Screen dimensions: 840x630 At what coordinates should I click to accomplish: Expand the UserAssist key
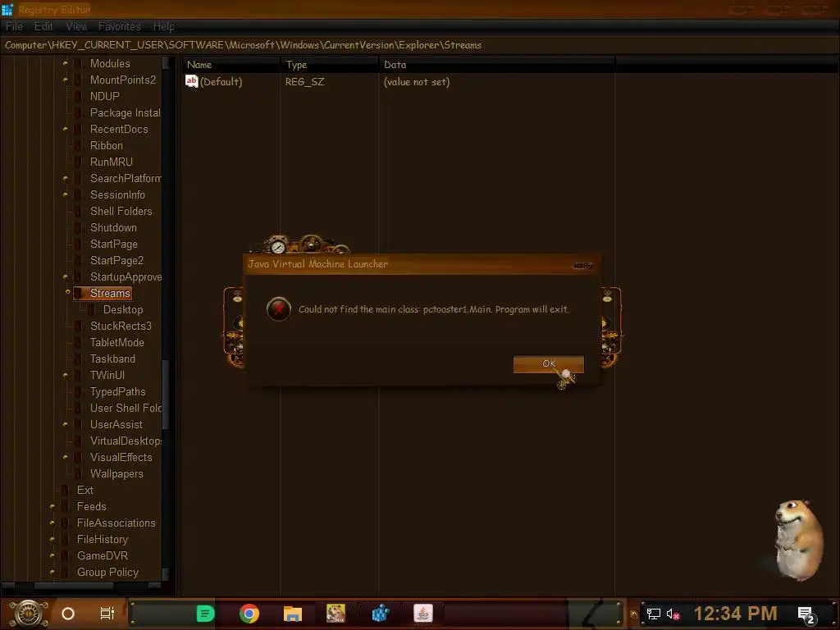click(x=66, y=424)
